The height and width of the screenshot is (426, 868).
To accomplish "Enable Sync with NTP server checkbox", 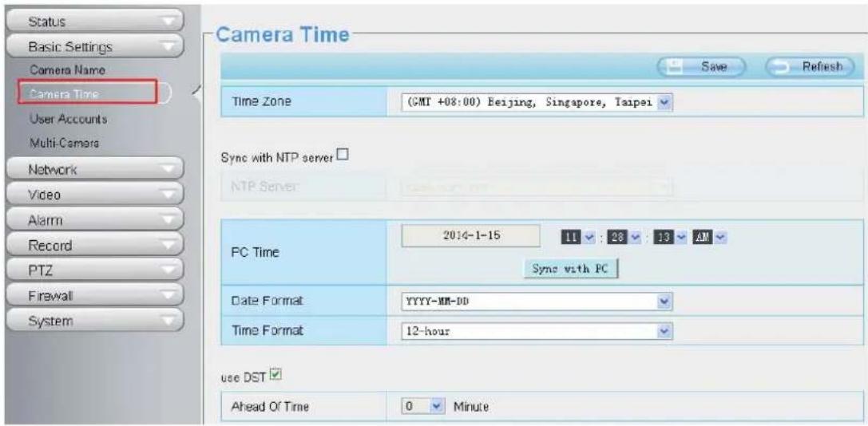I will (x=341, y=156).
